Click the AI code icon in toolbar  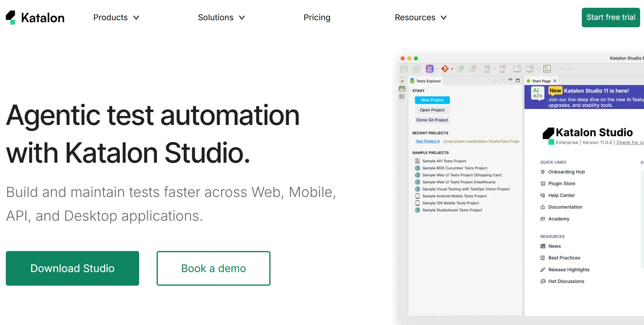coord(547,69)
